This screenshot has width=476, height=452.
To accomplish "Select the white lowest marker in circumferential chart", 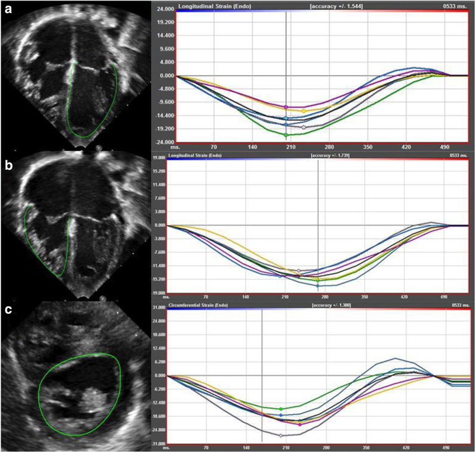I will pos(281,436).
